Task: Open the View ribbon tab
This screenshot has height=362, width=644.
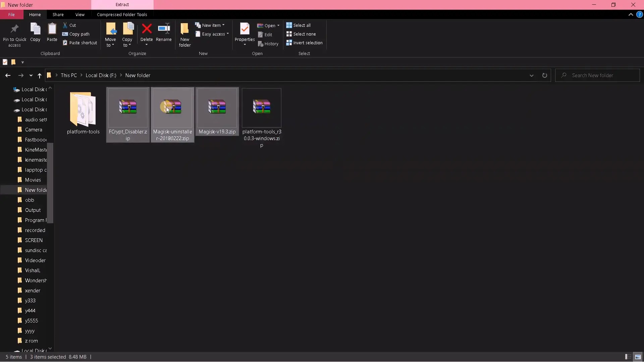Action: click(x=80, y=14)
